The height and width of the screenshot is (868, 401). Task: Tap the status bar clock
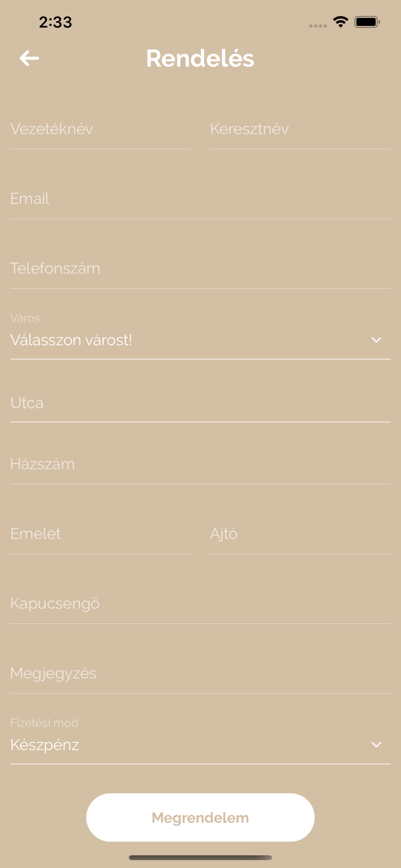point(56,22)
